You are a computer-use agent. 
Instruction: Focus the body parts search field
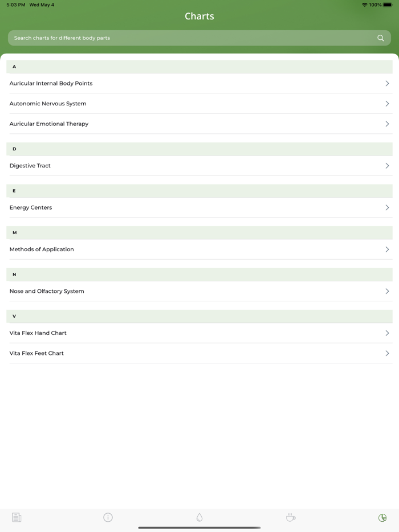pyautogui.click(x=188, y=38)
